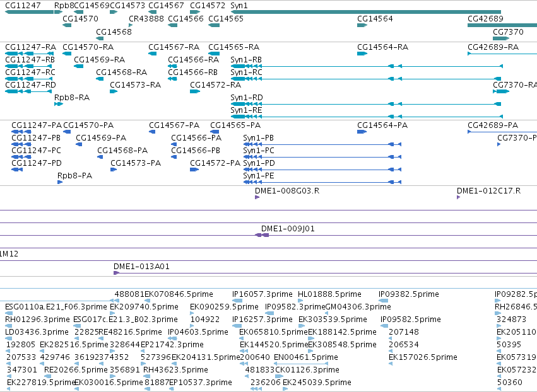The width and height of the screenshot is (537, 392).
Task: Select the CG14564-PA protein label
Action: 382,125
